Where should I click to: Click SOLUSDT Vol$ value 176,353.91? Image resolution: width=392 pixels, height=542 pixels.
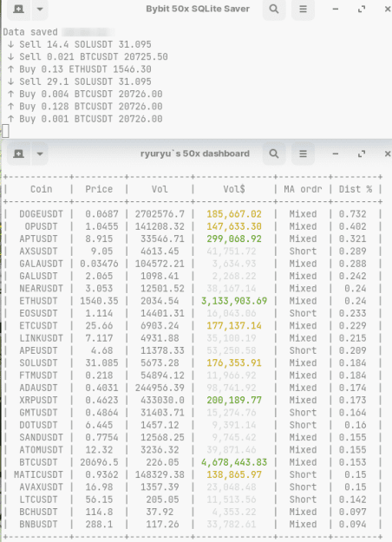click(234, 363)
